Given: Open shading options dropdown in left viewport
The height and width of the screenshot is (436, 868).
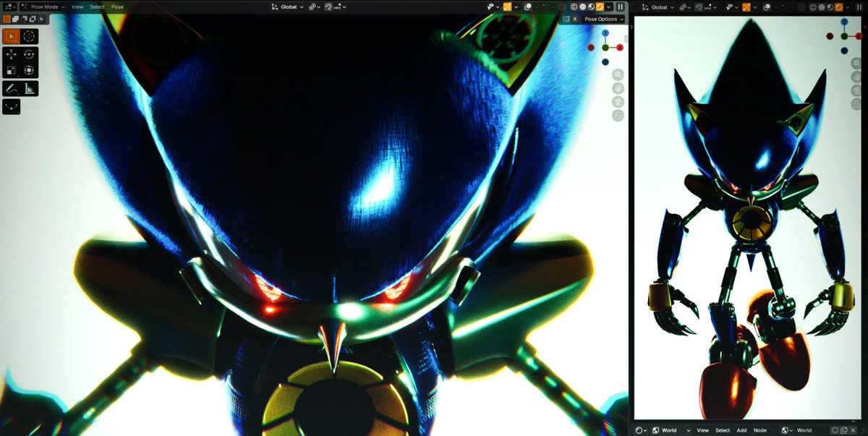Looking at the screenshot, I should [x=608, y=7].
